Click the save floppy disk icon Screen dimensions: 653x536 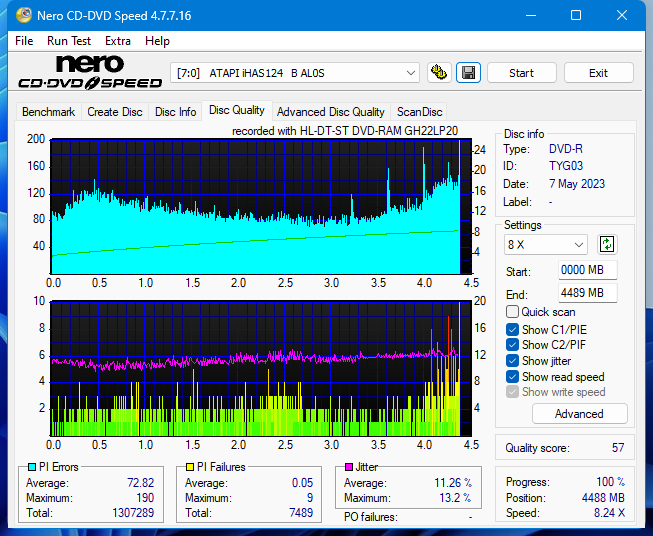tap(468, 73)
